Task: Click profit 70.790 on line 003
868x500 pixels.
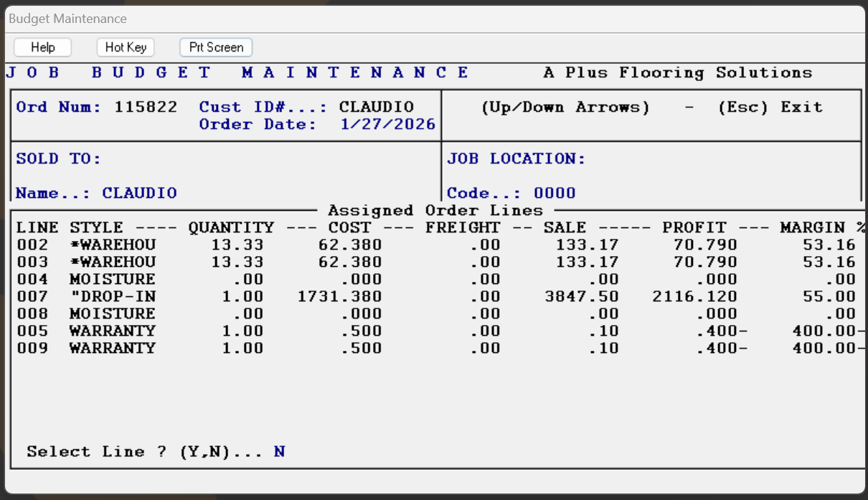Action: click(x=705, y=262)
